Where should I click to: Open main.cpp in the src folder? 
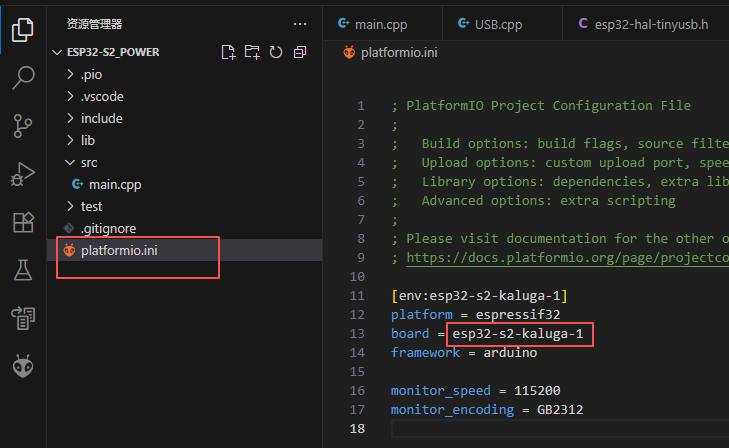click(115, 184)
